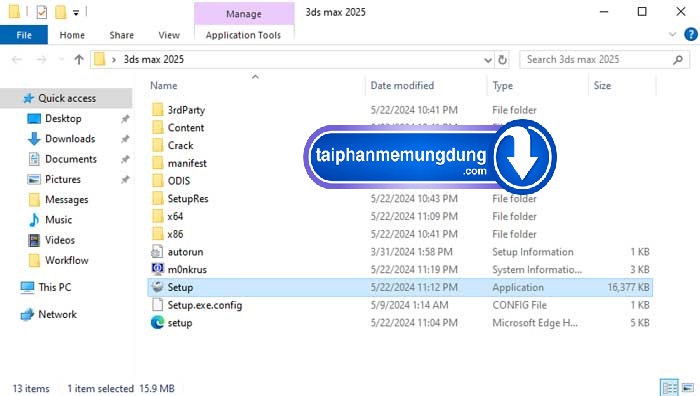The image size is (700, 396).
Task: Open Pictures in the navigation pane
Action: pyautogui.click(x=62, y=179)
